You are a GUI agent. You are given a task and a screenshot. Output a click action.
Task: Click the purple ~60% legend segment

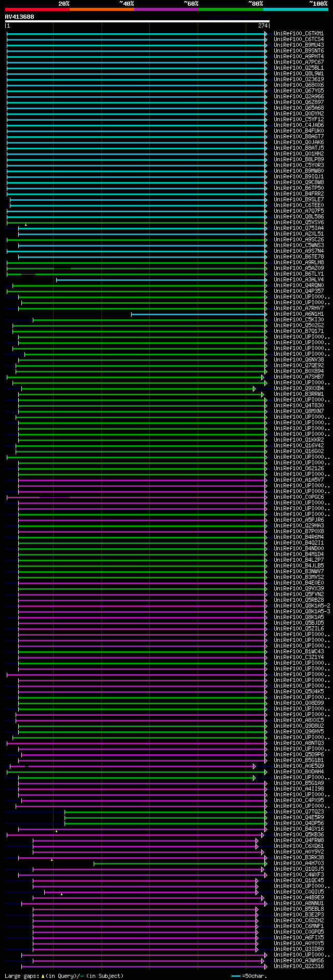click(166, 9)
